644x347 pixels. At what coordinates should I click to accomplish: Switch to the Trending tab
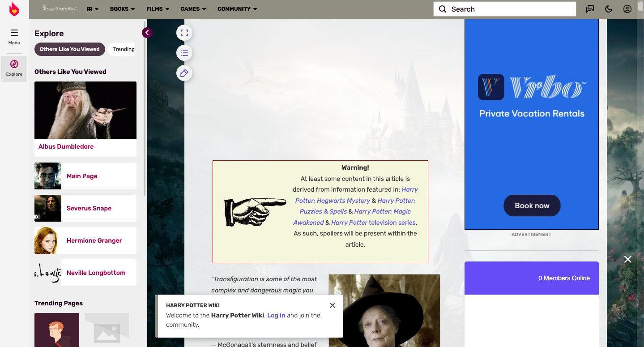123,49
